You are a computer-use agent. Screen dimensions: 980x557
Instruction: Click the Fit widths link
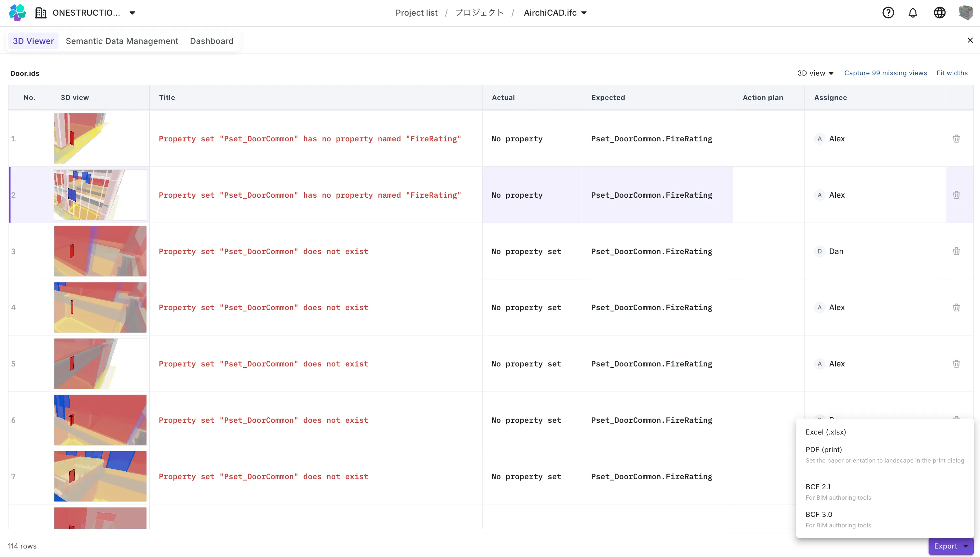pyautogui.click(x=952, y=73)
